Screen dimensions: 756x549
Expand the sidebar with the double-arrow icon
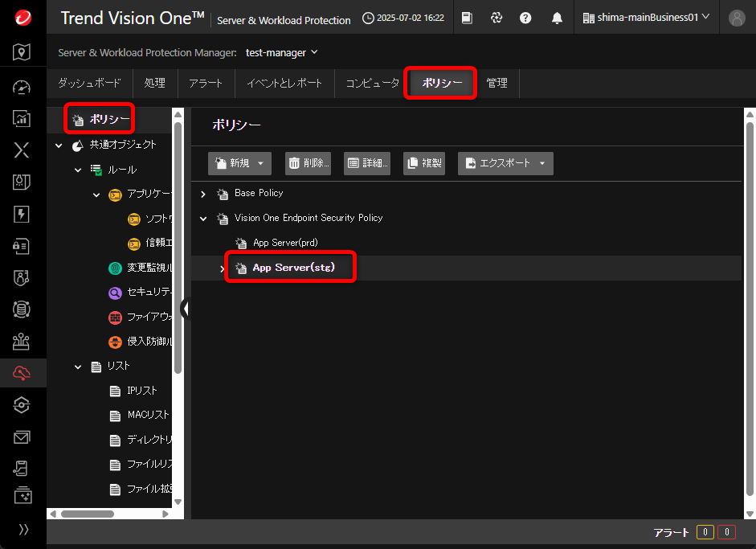(x=23, y=529)
